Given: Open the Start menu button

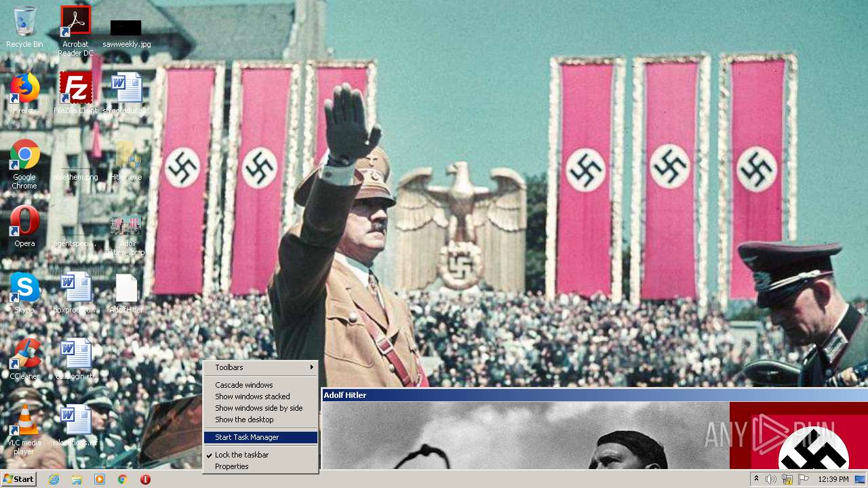Looking at the screenshot, I should (x=19, y=479).
